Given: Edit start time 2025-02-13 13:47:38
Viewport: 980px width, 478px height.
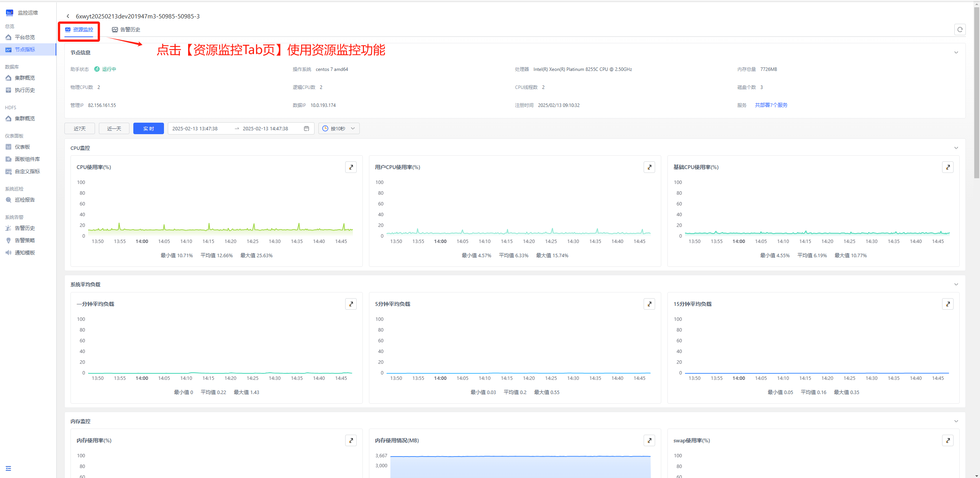Looking at the screenshot, I should [x=195, y=128].
